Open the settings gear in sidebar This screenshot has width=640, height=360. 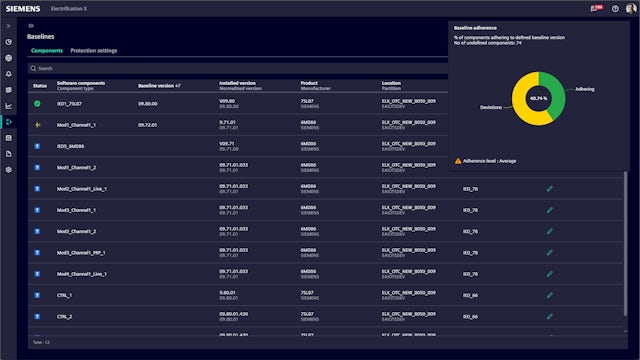pyautogui.click(x=9, y=170)
